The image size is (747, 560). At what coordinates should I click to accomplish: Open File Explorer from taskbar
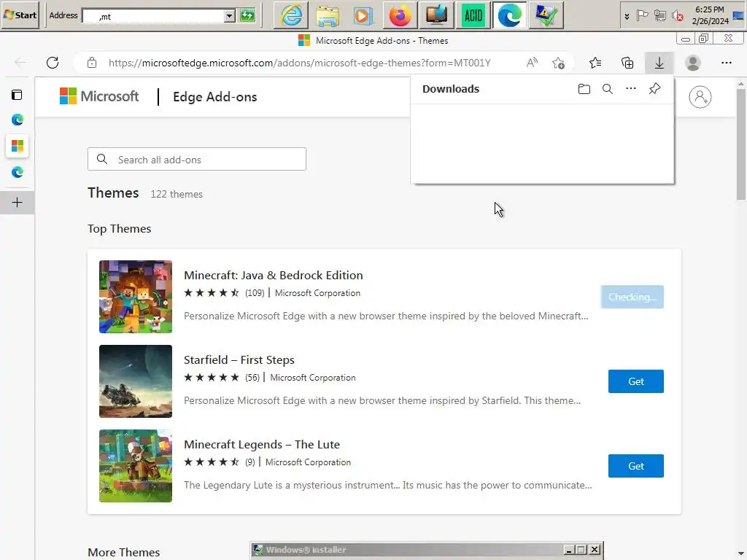[328, 15]
